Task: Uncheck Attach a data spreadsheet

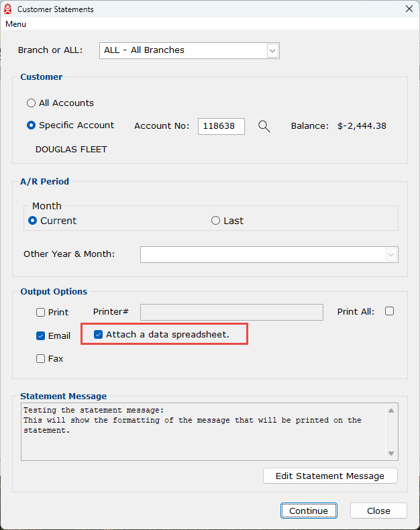Action: [99, 334]
